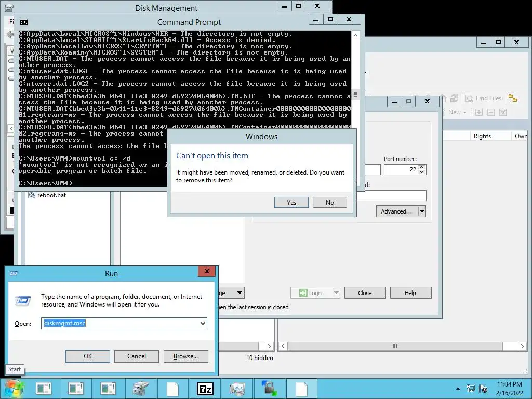Click the Command Prompt scroll up arrow
Screen dimensions: 532x399
pyautogui.click(x=355, y=35)
